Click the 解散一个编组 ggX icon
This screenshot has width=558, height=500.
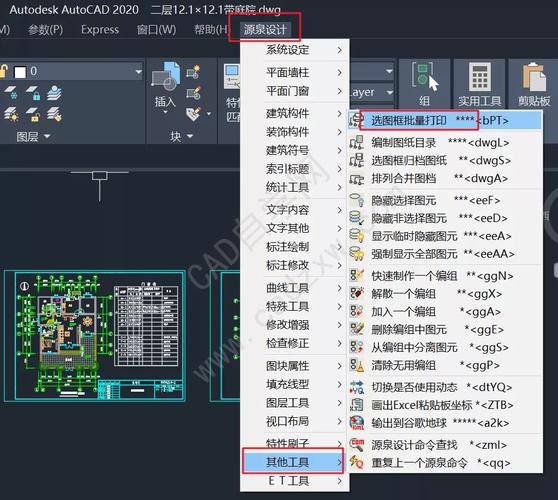click(x=356, y=294)
